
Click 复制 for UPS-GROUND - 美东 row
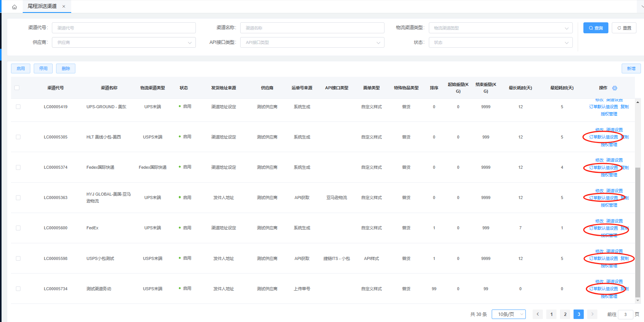625,107
